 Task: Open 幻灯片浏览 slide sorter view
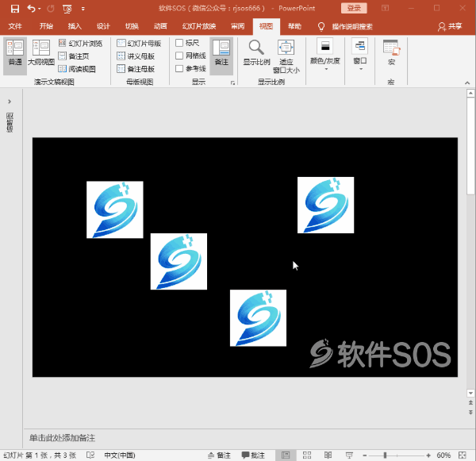click(80, 43)
